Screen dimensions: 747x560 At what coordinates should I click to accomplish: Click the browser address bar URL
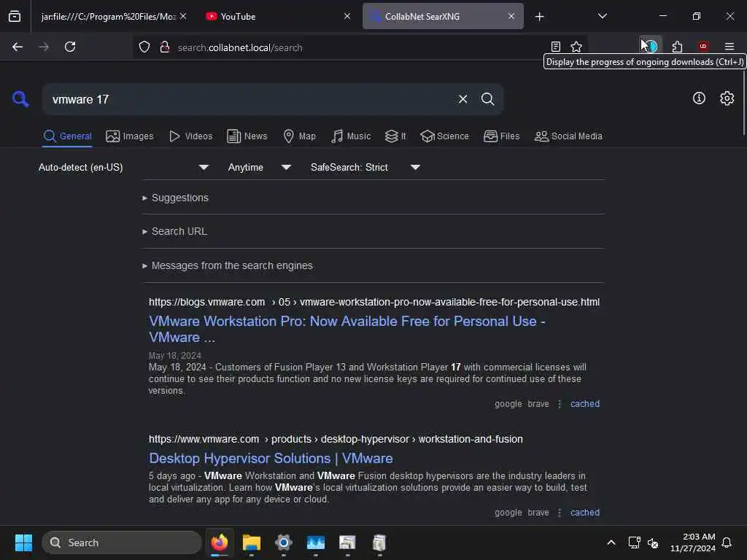point(239,47)
